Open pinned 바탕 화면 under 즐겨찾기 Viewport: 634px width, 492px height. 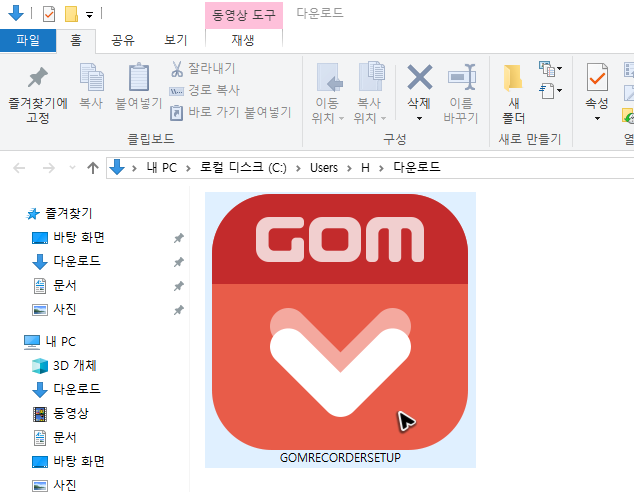click(x=68, y=237)
